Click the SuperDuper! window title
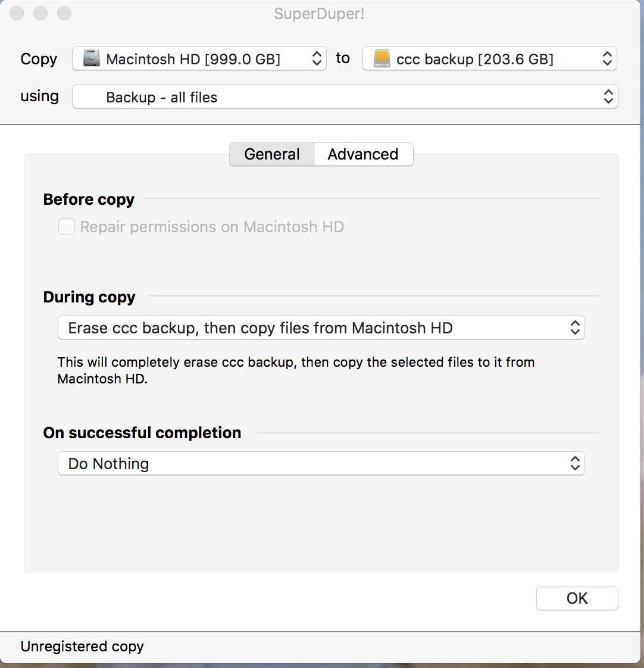 click(x=319, y=14)
